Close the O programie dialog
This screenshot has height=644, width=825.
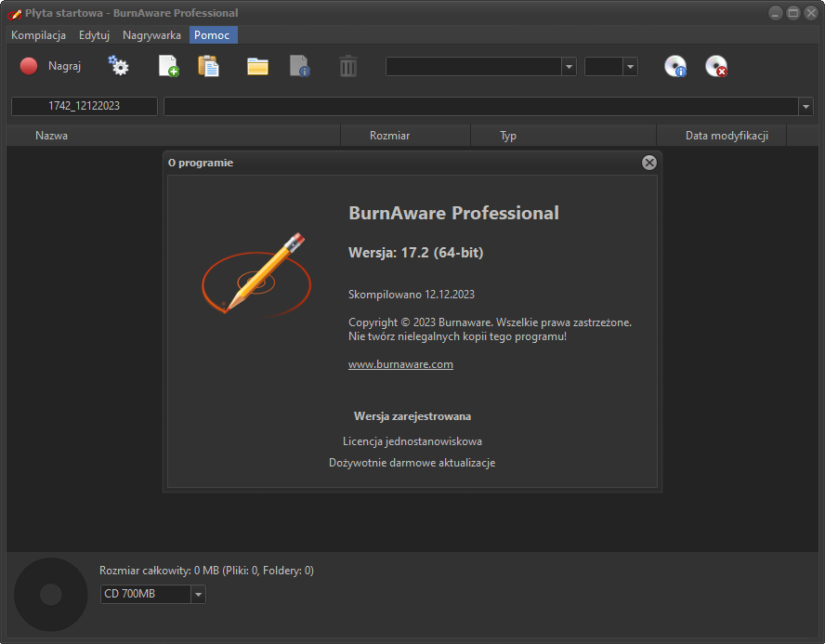(649, 163)
